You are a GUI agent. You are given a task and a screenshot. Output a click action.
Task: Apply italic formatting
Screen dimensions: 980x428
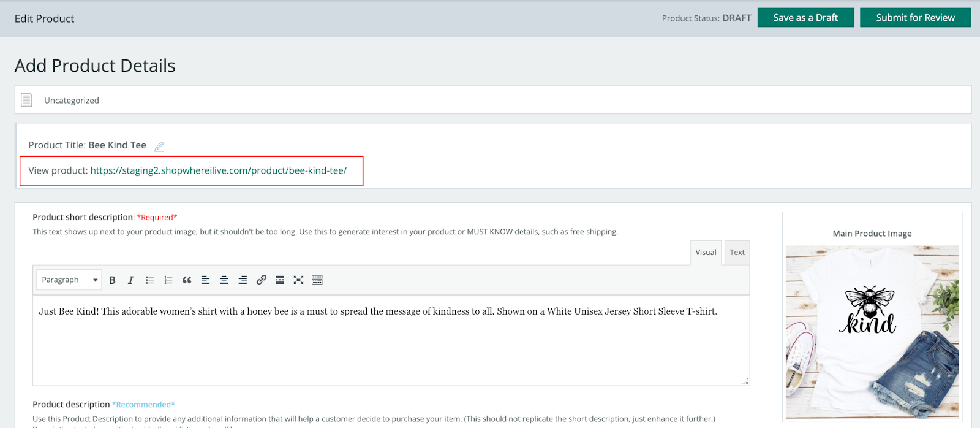coord(130,280)
